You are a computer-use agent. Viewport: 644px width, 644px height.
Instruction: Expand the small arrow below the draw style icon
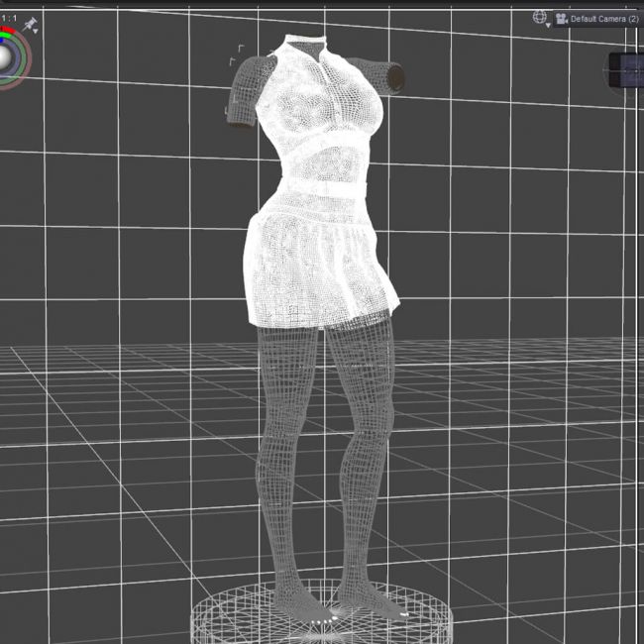tap(548, 26)
